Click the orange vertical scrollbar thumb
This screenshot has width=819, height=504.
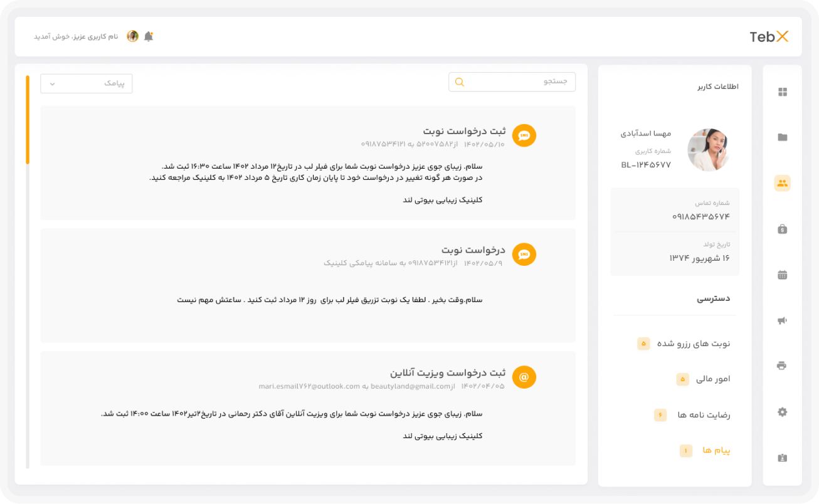click(x=28, y=119)
